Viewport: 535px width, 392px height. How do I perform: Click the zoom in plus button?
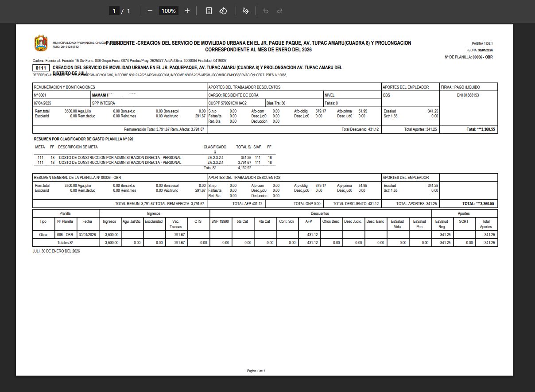(187, 11)
